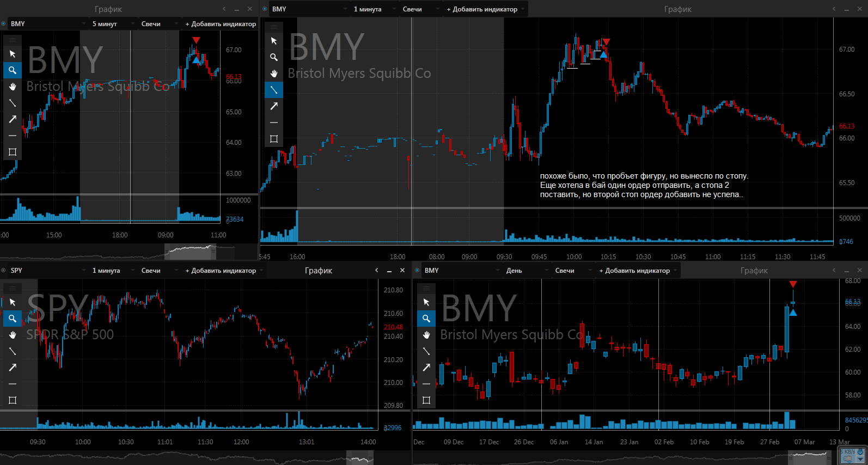Screen dimensions: 868x465
Task: Open timeframe dropdown '5 минут'
Action: [x=113, y=24]
